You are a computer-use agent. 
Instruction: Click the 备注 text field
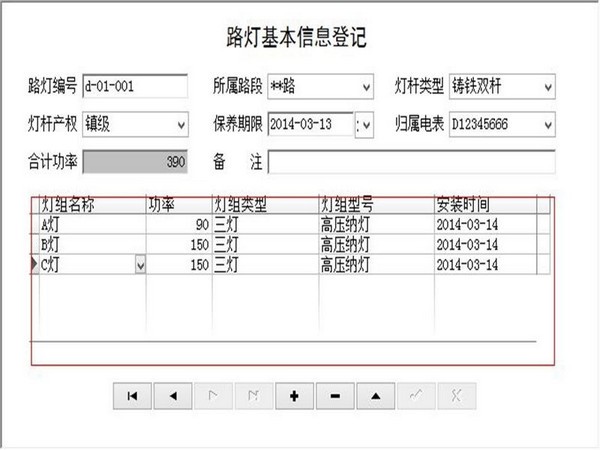point(410,162)
